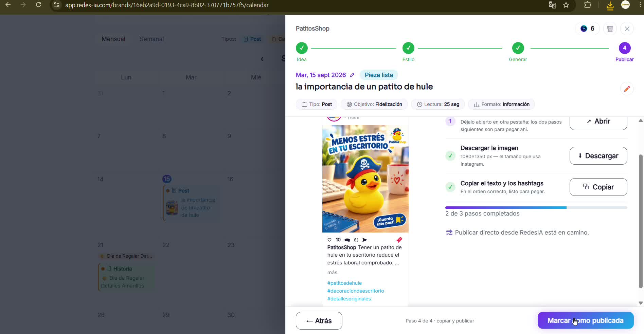Expand the caption with 'más'
The image size is (644, 334).
coord(332,273)
